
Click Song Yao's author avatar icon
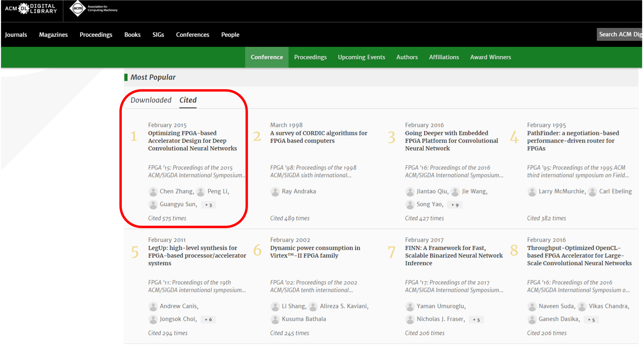[410, 205]
